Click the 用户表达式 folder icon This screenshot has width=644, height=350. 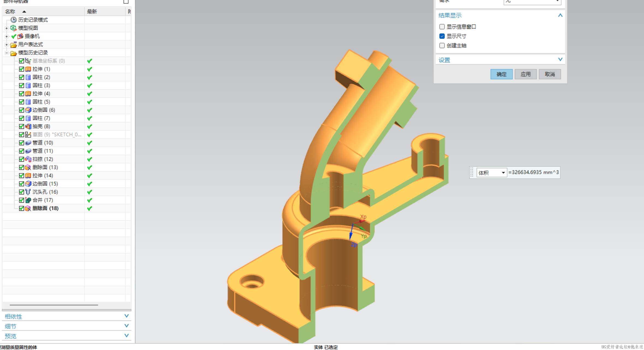tap(13, 45)
